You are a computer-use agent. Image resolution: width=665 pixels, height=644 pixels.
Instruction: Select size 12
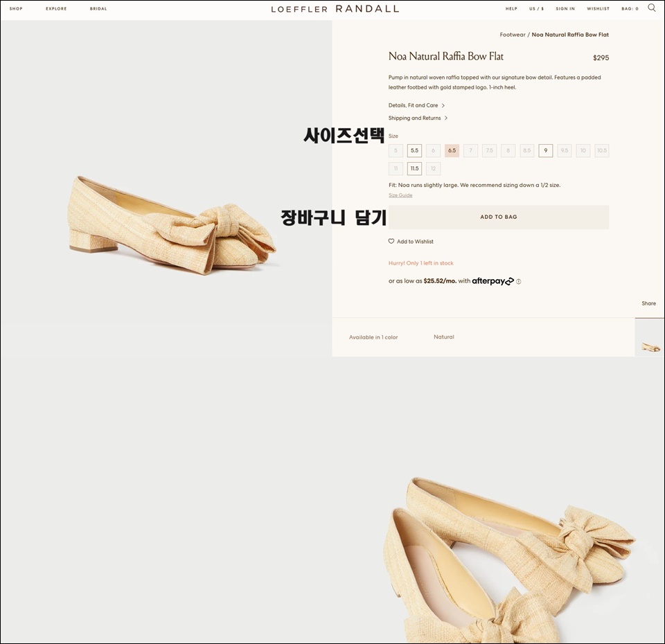[x=433, y=169]
